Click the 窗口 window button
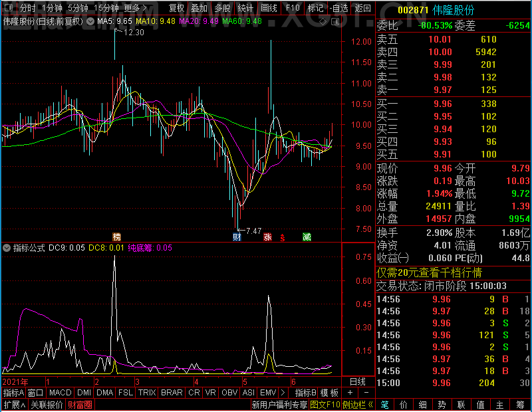The width and height of the screenshot is (532, 412). 36,393
